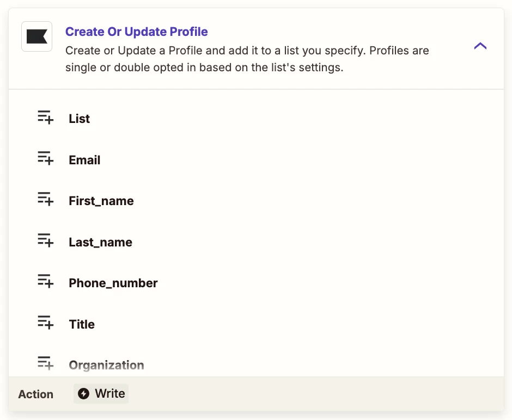
Task: Select the Email field label
Action: pos(84,160)
